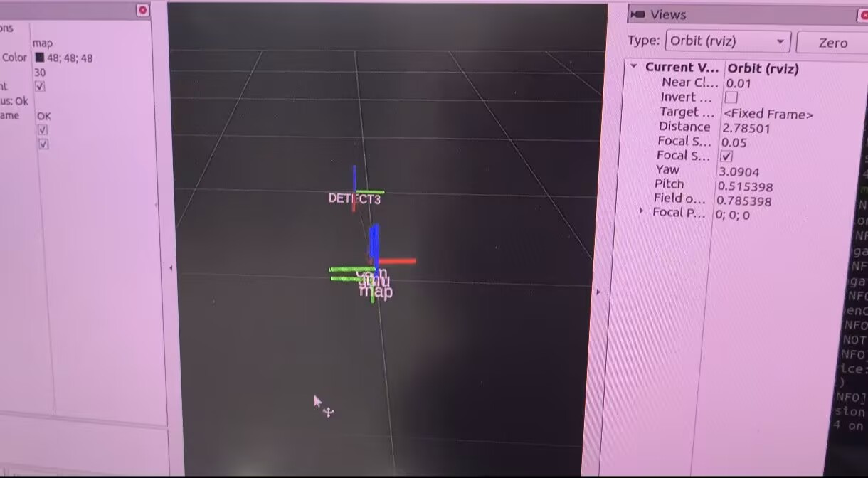Click the left panel collapse handle arrow

pyautogui.click(x=171, y=268)
